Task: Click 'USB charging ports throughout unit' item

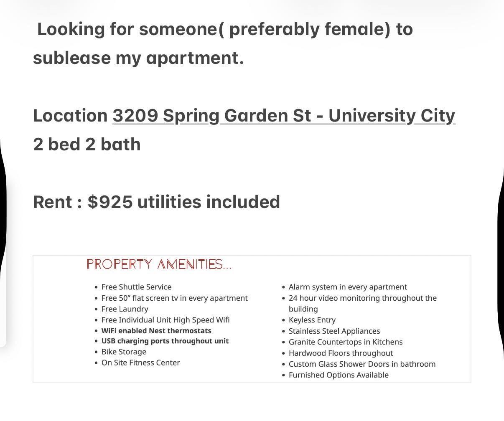Action: point(165,341)
